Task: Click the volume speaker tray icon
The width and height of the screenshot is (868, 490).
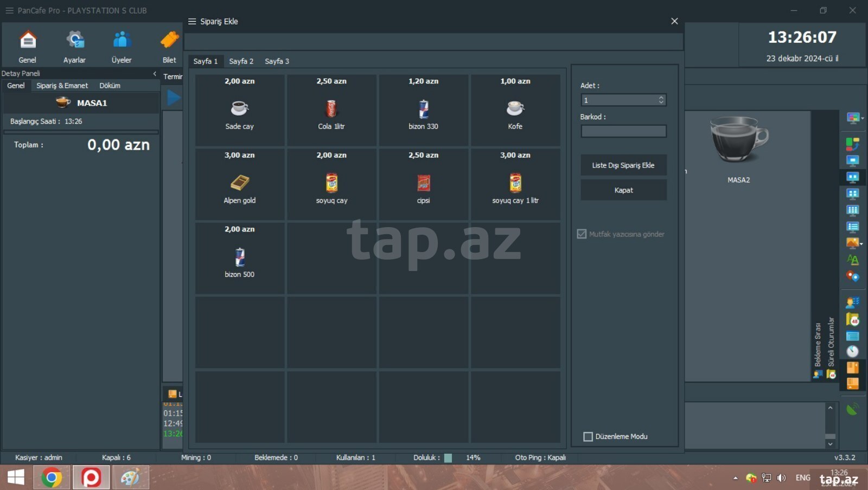Action: coord(781,478)
